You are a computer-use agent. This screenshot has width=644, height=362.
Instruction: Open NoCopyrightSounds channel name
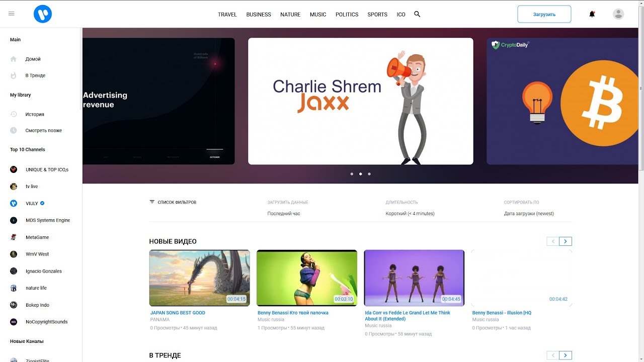[47, 322]
